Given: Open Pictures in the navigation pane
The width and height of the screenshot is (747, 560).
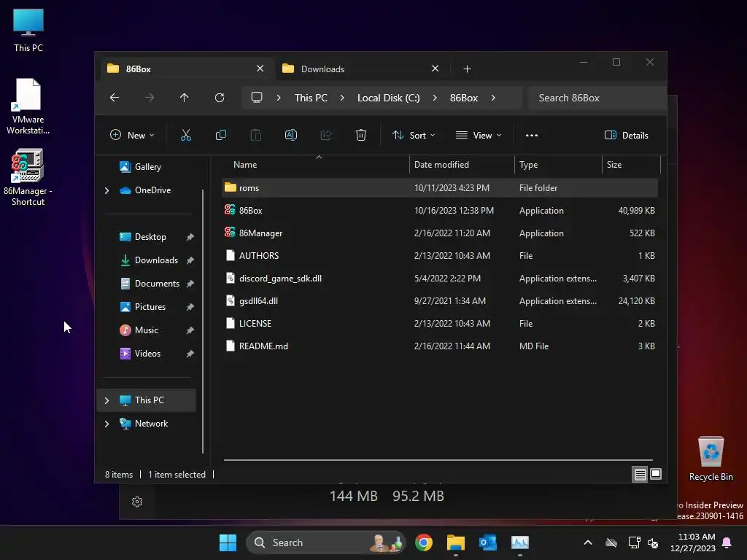Looking at the screenshot, I should click(147, 307).
